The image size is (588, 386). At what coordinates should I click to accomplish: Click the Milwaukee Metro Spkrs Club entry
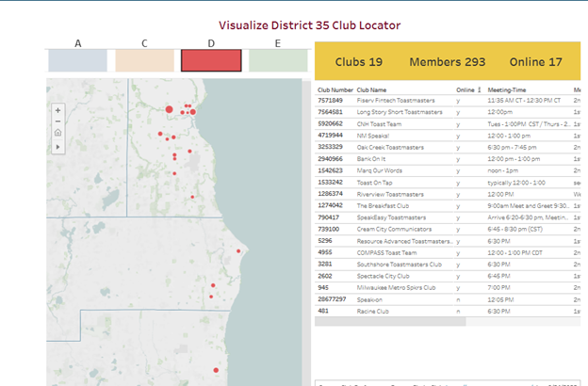pos(396,287)
